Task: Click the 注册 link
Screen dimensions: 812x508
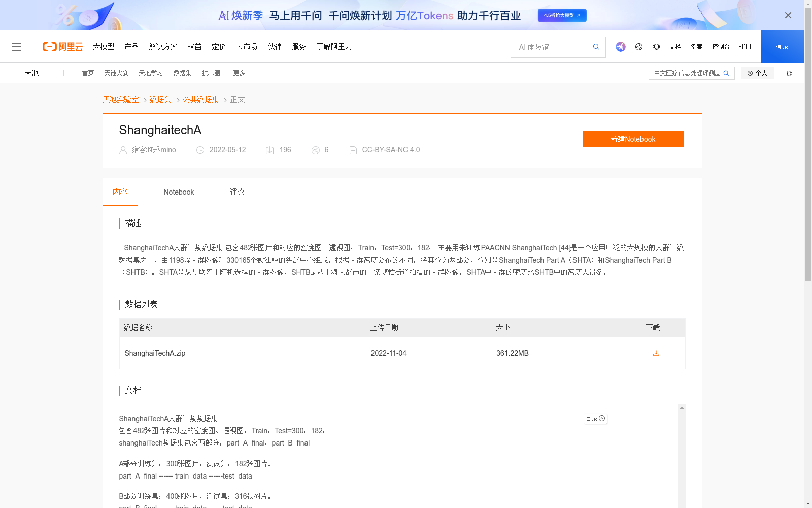Action: click(745, 47)
